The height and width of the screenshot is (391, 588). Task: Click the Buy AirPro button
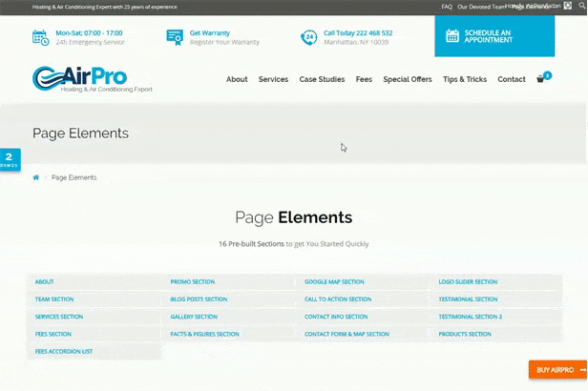558,370
